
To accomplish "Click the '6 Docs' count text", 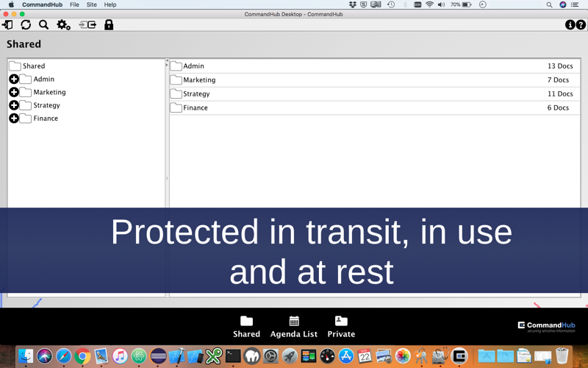I will 558,107.
